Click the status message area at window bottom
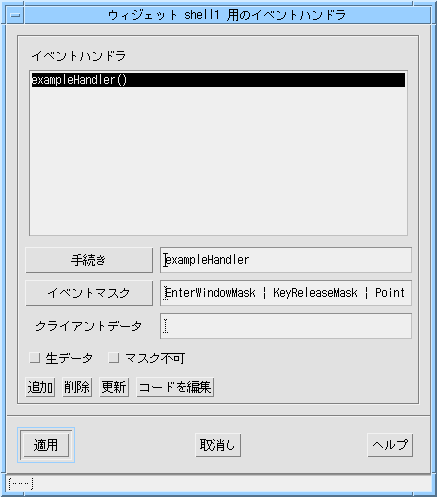The width and height of the screenshot is (437, 497). (218, 483)
